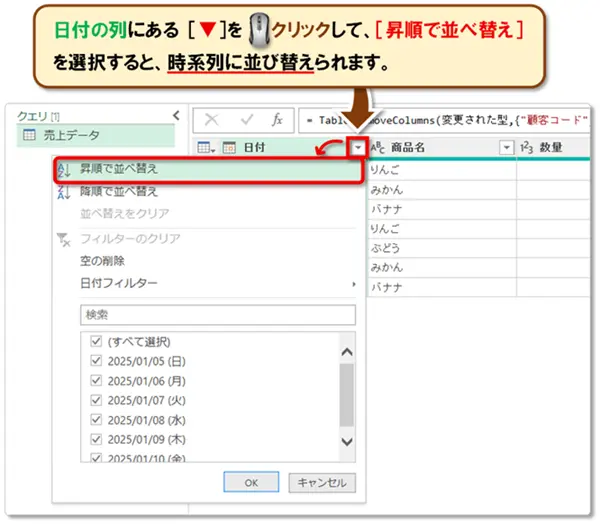
Task: Select 昇順で並べ替え menu item
Action: 208,169
